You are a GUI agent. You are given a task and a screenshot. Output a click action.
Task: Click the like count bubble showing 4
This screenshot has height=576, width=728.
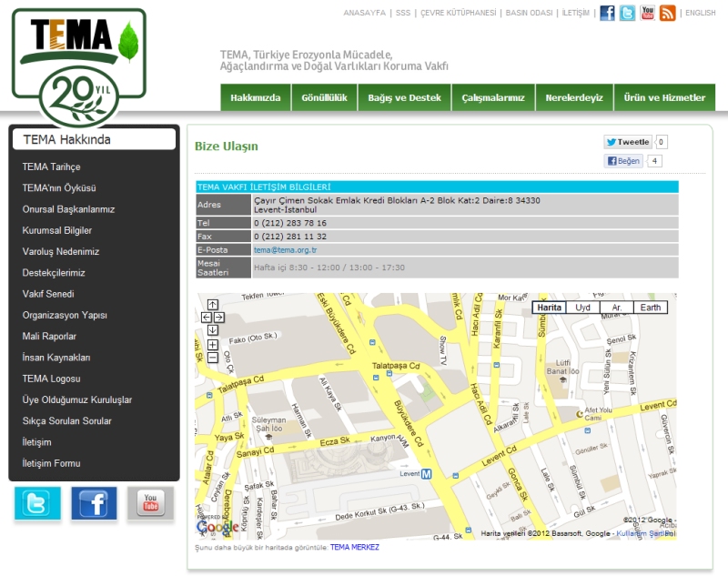654,161
